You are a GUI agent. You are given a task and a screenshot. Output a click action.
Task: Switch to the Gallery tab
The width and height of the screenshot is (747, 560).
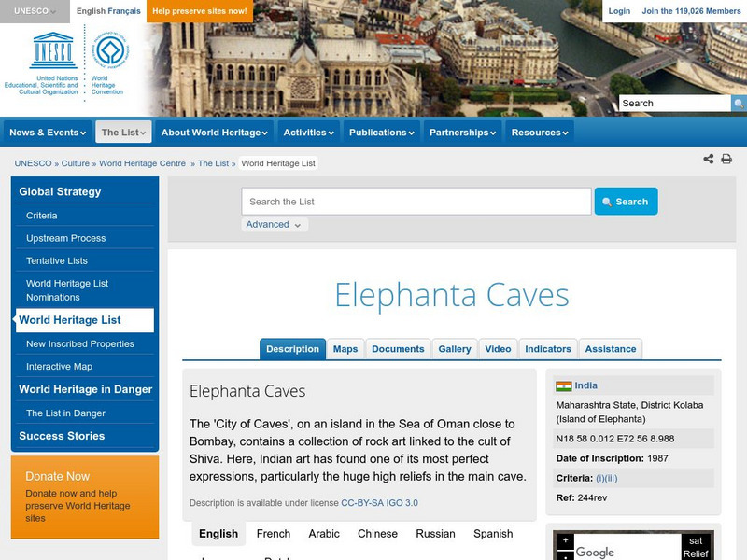[455, 348]
